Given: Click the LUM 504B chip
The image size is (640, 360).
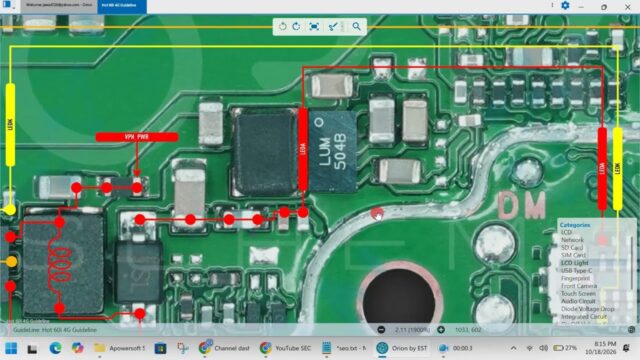Looking at the screenshot, I should click(332, 151).
